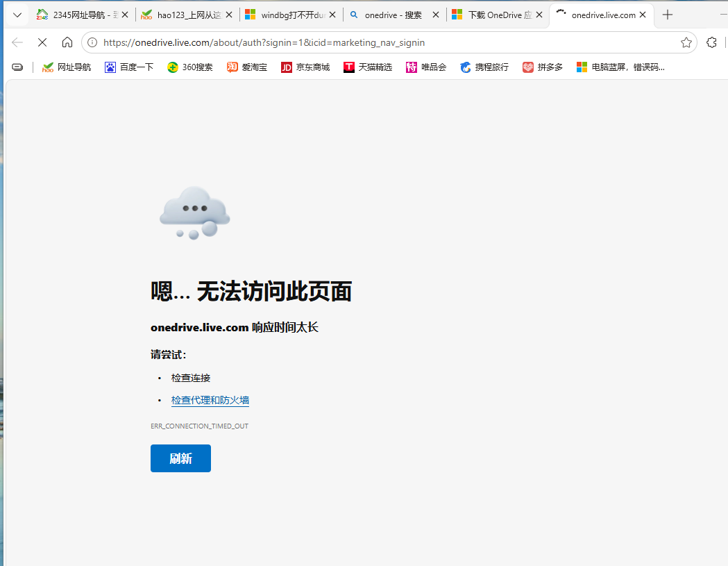The width and height of the screenshot is (728, 566).
Task: Open 爱淘宝 bookmark
Action: (247, 67)
